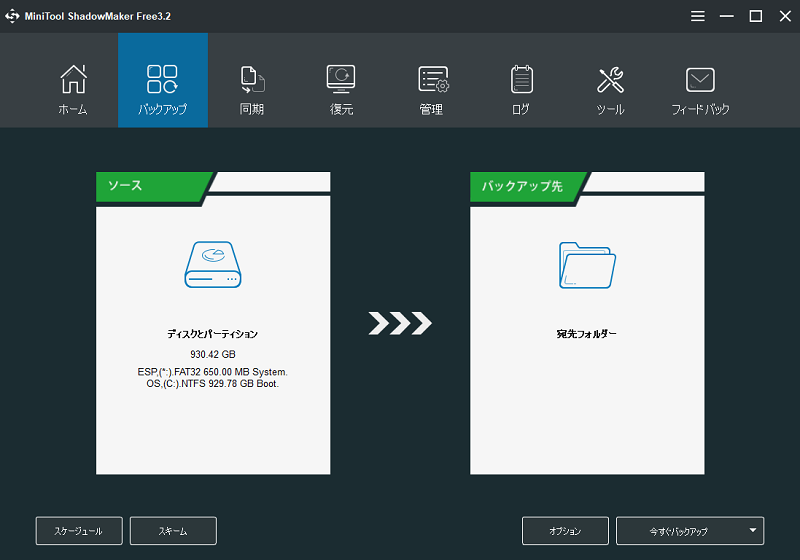Click the hamburger menu icon in title bar
Screen dimensions: 800x560
(x=697, y=16)
